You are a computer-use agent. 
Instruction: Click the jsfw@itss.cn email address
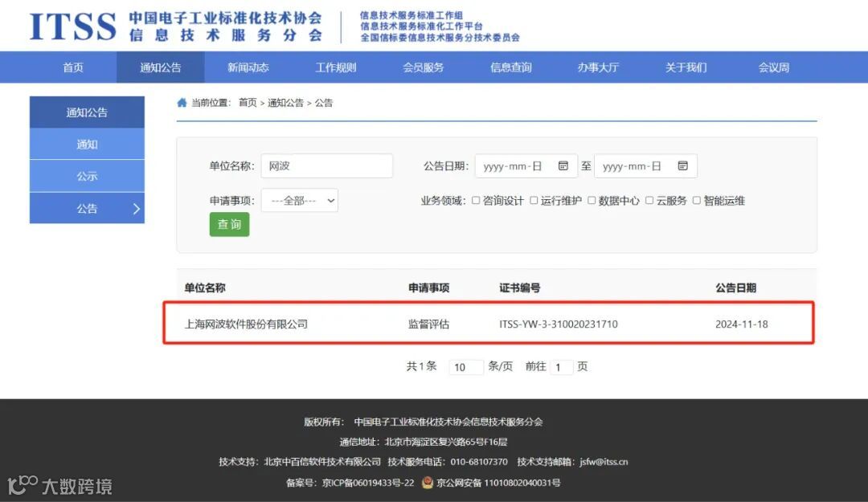604,462
